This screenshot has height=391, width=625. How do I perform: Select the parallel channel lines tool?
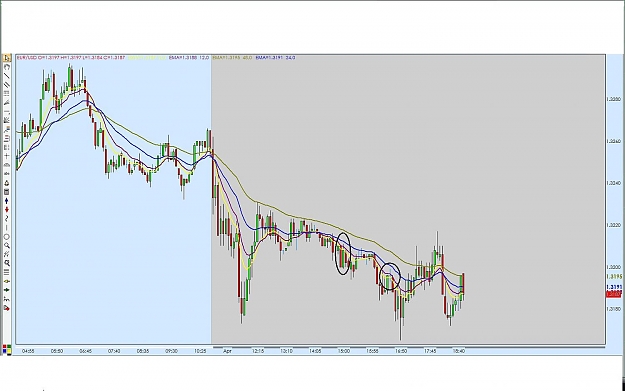click(x=7, y=84)
